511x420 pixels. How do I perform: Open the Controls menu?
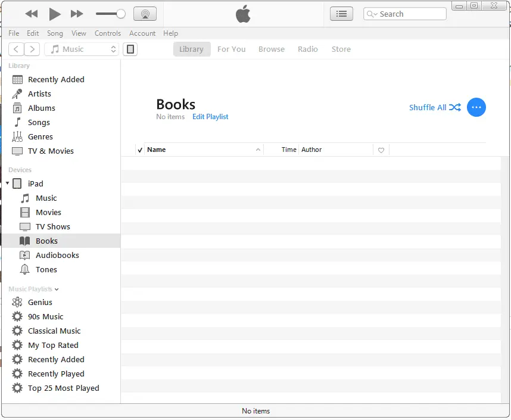pos(107,33)
